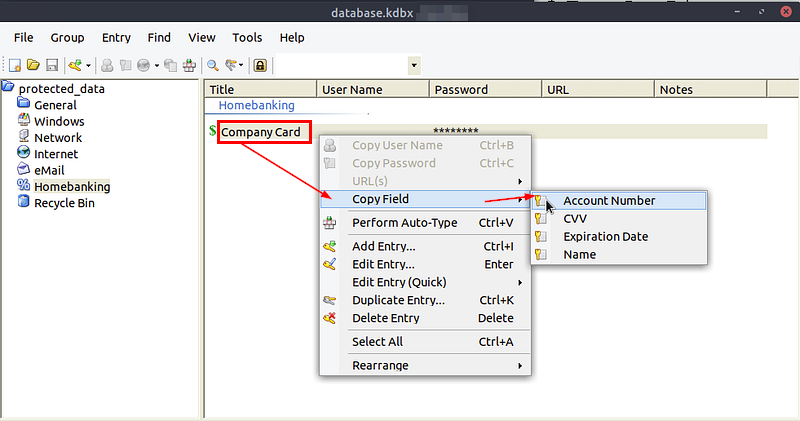Viewport: 800px width, 421px height.
Task: Lock workspace with the padlock icon
Action: pyautogui.click(x=260, y=65)
